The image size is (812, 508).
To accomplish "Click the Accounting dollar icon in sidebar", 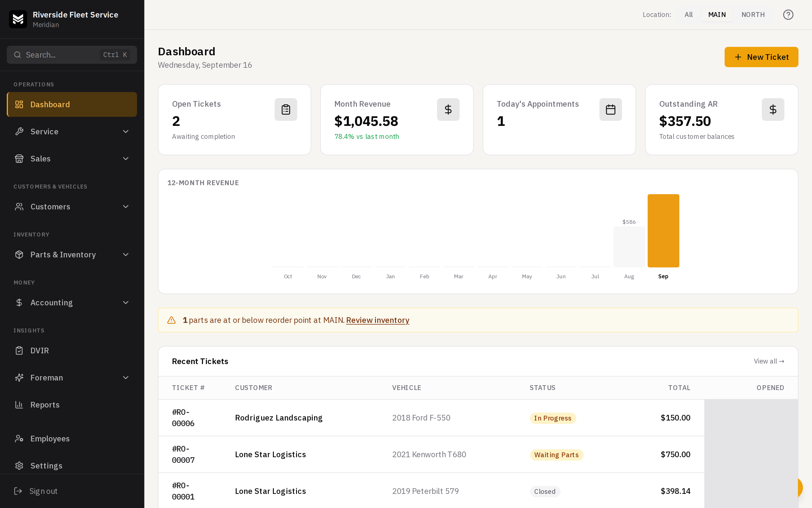I will click(x=19, y=303).
